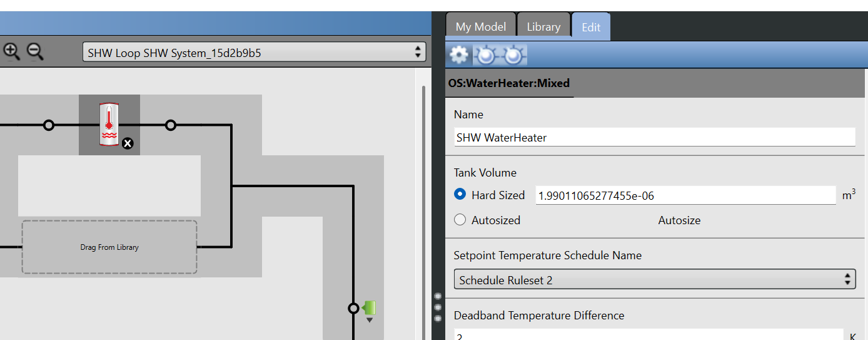Select the Autosized radio button
Image resolution: width=868 pixels, height=340 pixels.
tap(460, 220)
